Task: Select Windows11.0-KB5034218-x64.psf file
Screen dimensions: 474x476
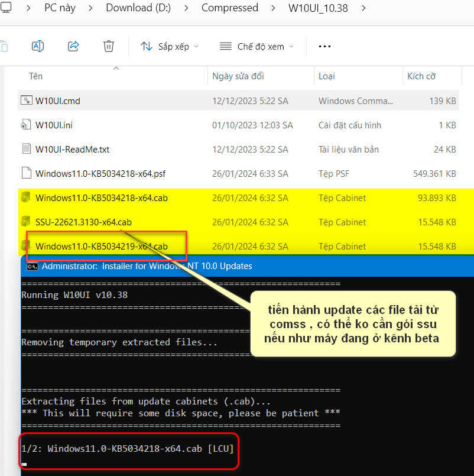Action: pos(238,174)
